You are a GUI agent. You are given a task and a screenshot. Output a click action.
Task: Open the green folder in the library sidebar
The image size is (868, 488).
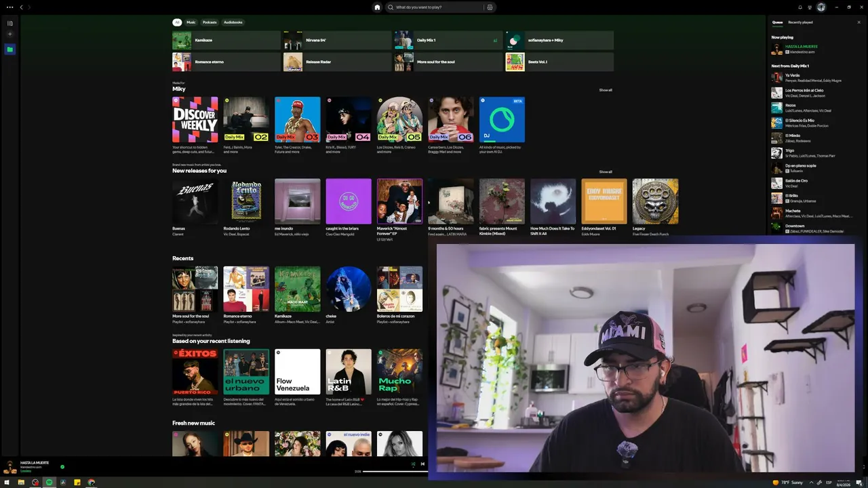tap(9, 49)
